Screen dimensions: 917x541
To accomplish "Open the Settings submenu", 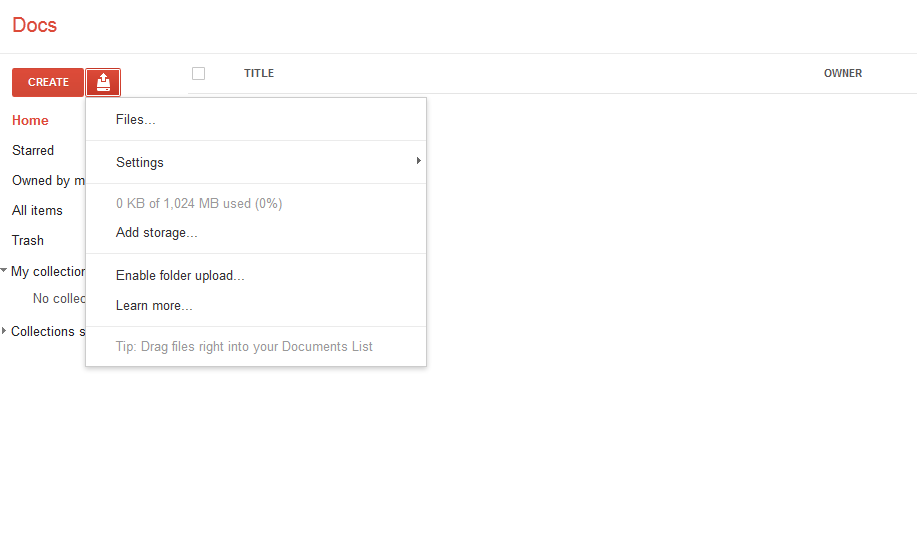I will click(x=256, y=162).
